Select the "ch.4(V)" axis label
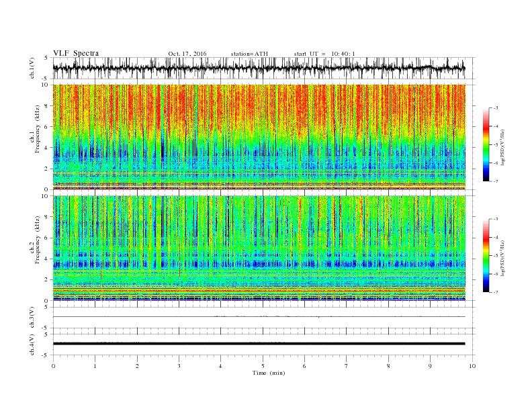Image resolution: width=532 pixels, height=411 pixels. coord(32,345)
